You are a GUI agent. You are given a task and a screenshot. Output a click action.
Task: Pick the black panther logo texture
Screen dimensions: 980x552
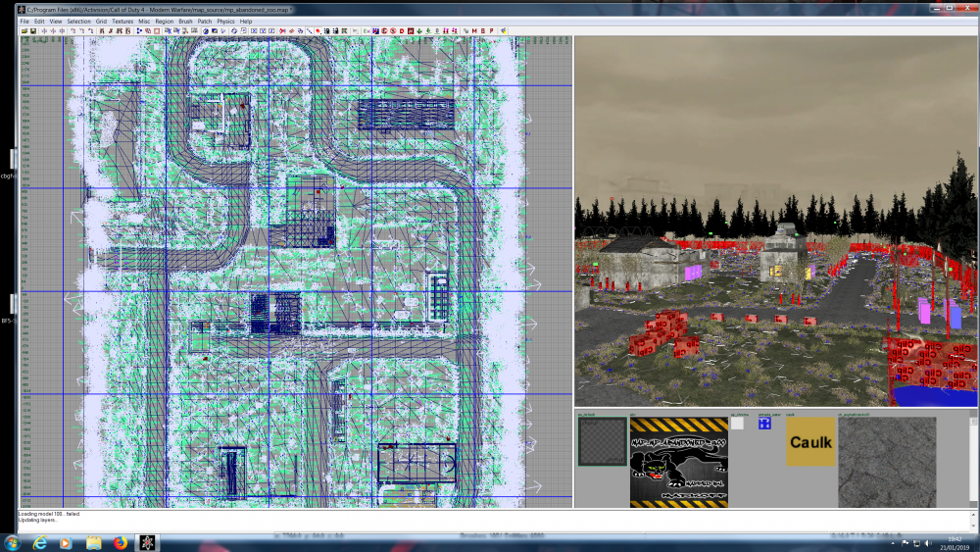tap(678, 462)
